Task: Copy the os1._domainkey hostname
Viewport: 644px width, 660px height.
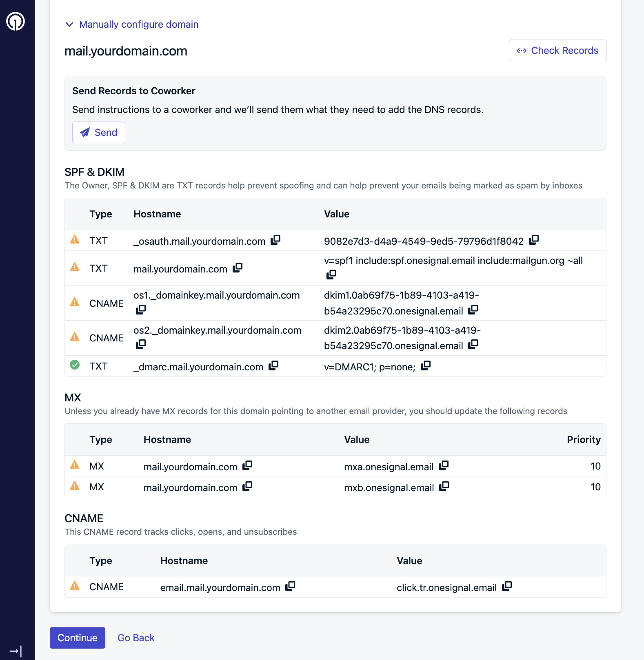Action: click(x=141, y=309)
